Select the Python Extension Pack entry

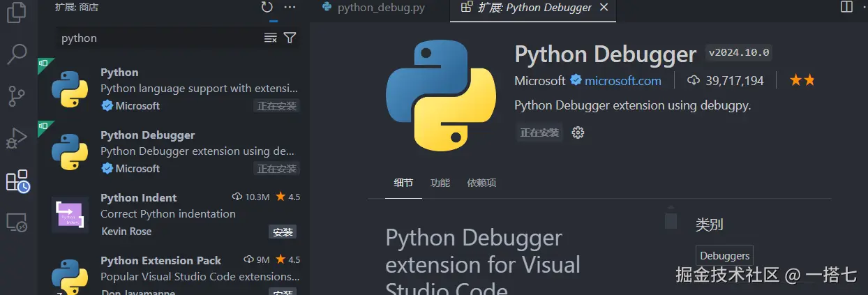click(x=174, y=271)
